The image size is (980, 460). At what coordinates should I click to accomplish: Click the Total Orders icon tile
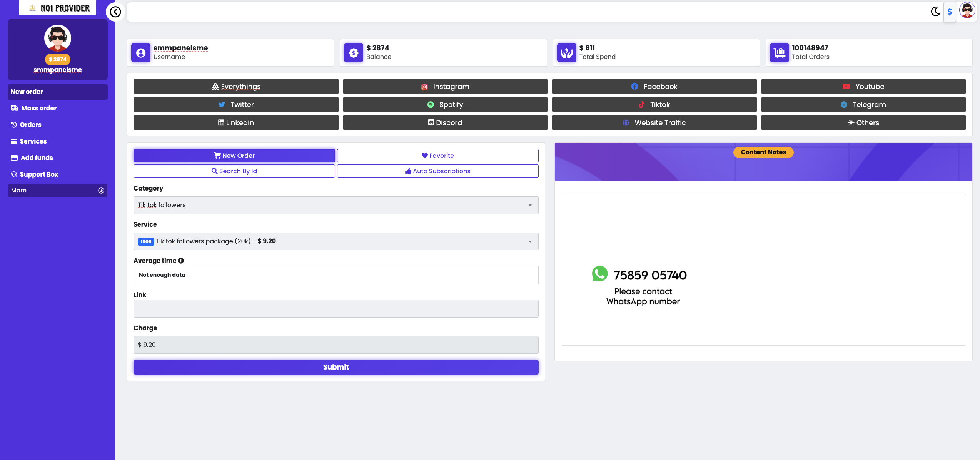779,53
